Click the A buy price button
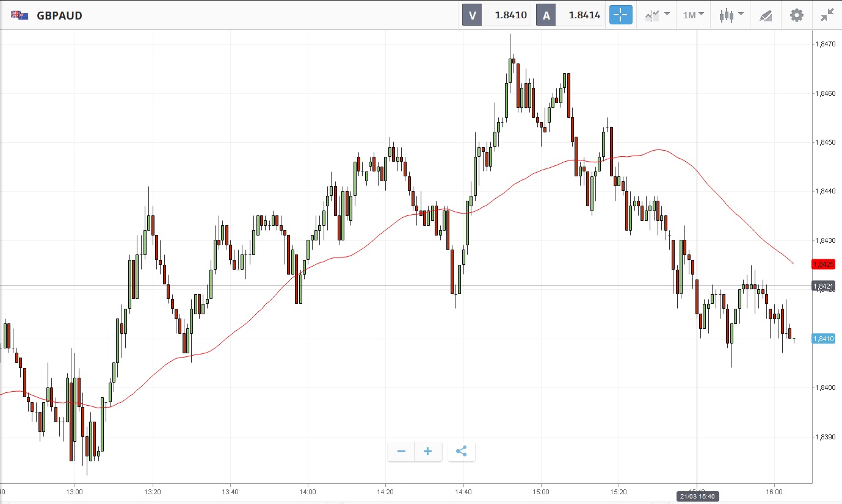 point(546,15)
